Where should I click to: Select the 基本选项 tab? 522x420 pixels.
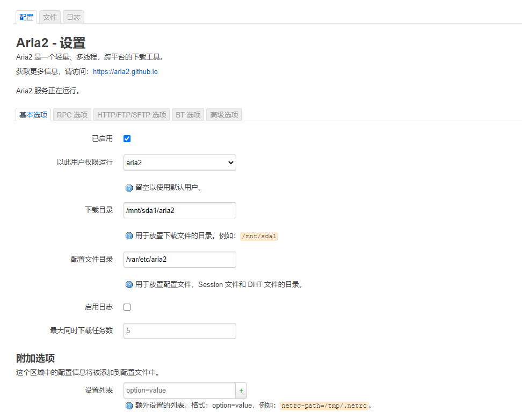click(x=33, y=115)
